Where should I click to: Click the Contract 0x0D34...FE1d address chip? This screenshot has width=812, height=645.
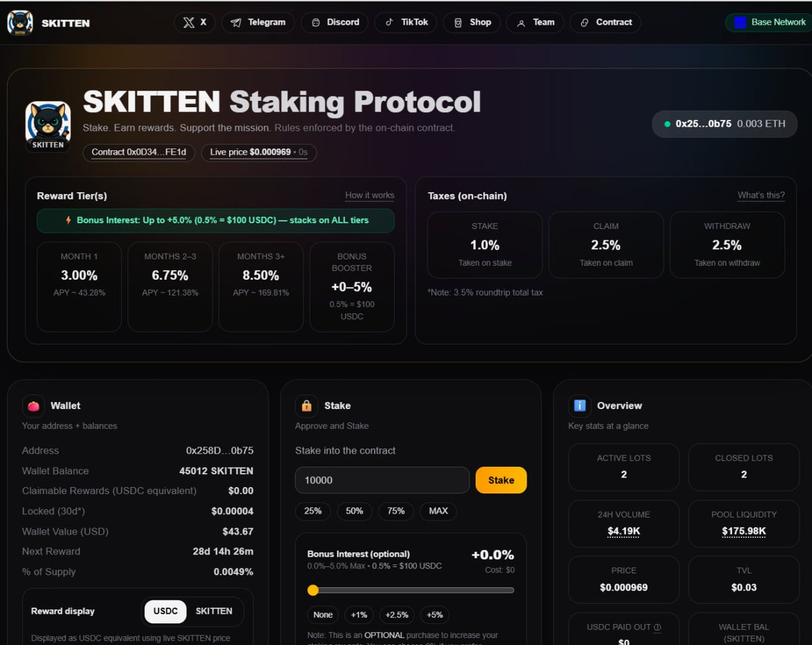pos(139,152)
